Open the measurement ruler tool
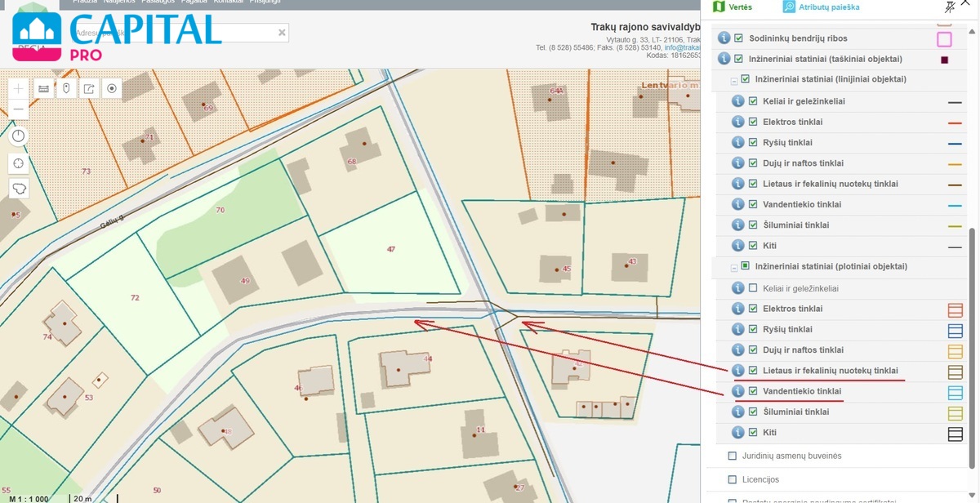This screenshot has width=980, height=503. [x=44, y=88]
